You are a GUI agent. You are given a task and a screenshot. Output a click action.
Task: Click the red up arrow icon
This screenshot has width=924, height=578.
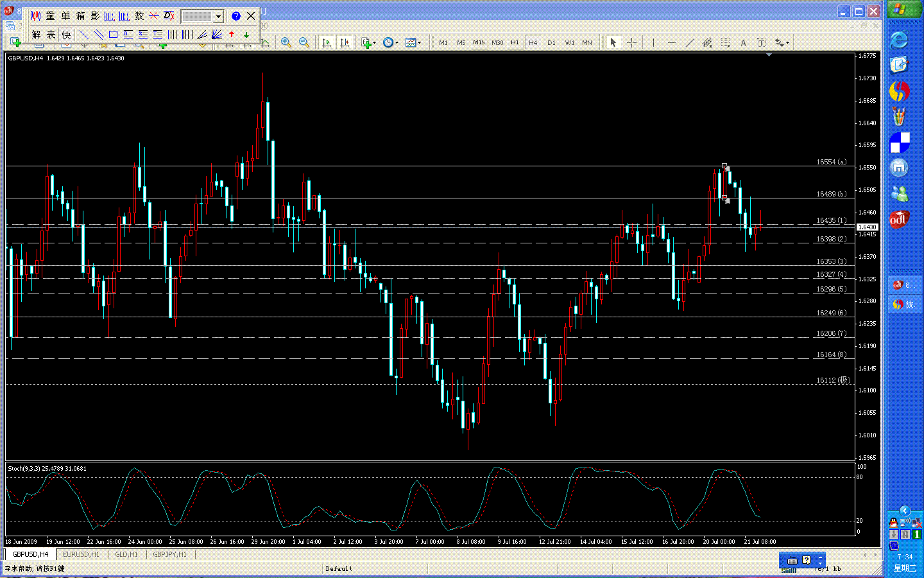[232, 35]
